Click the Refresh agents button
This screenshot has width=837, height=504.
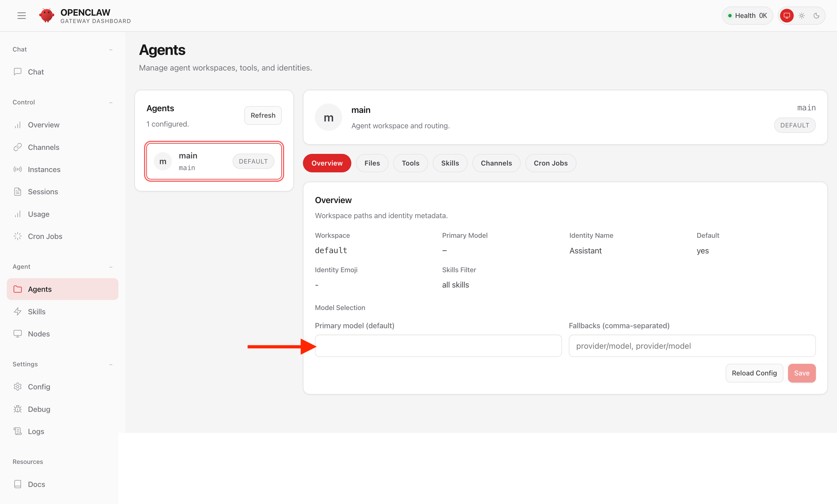[263, 115]
